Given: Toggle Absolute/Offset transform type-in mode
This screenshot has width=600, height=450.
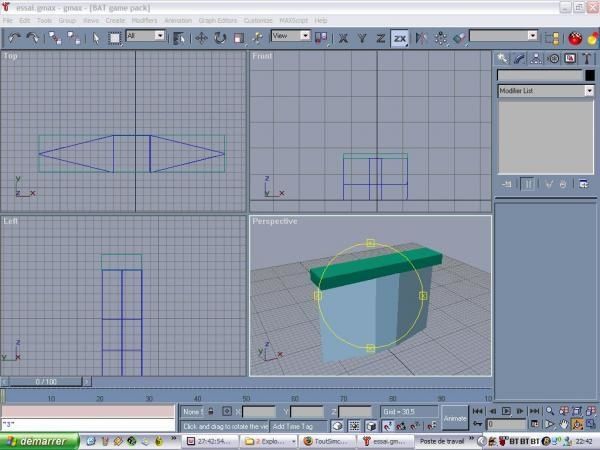Looking at the screenshot, I should (x=227, y=411).
